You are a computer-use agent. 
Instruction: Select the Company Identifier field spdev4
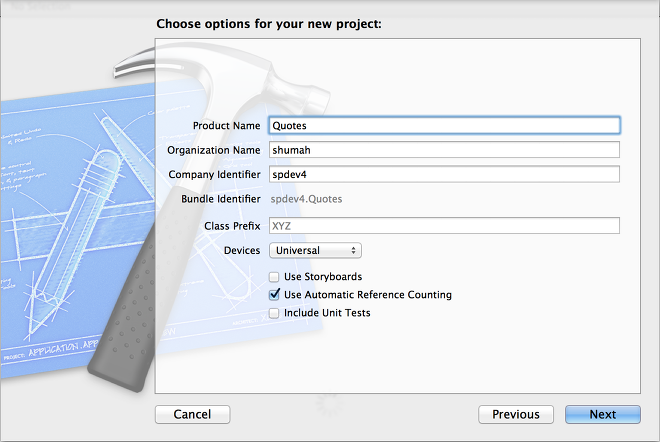pos(444,174)
